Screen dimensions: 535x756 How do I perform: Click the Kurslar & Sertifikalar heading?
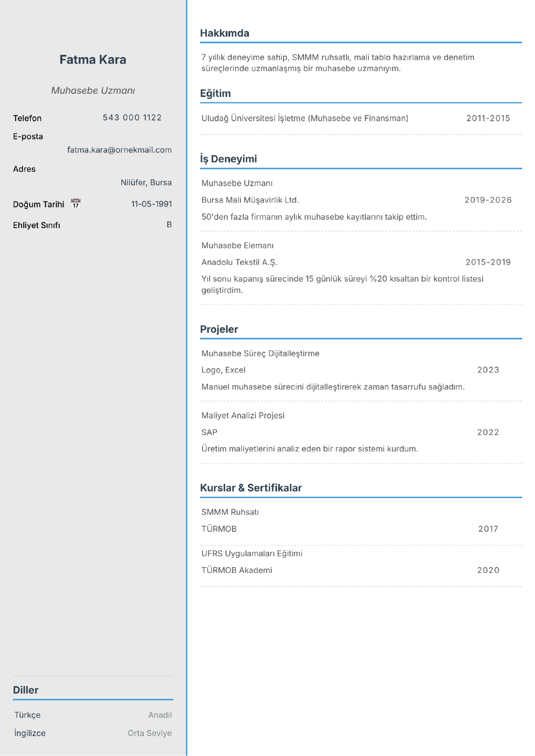pyautogui.click(x=251, y=488)
